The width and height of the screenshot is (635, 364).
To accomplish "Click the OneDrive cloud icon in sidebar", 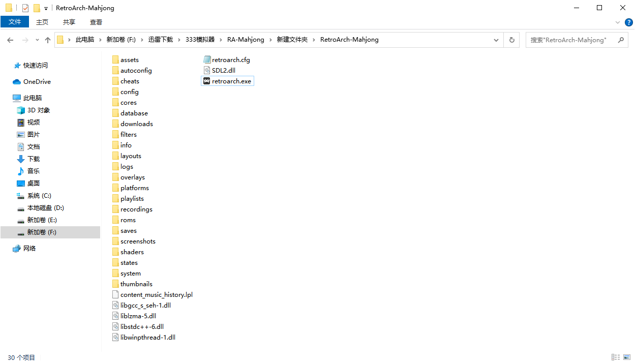I will click(x=17, y=81).
